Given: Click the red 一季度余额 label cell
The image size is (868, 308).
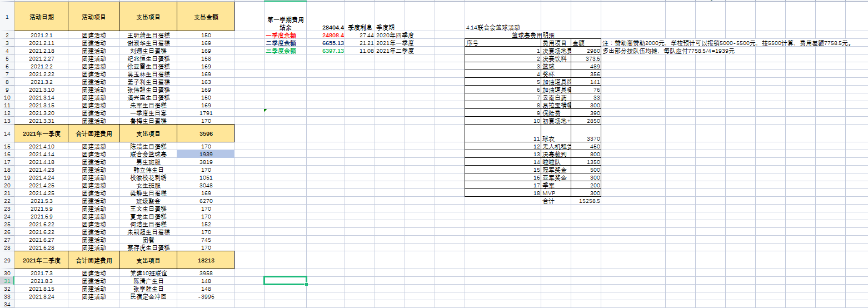Looking at the screenshot, I should (x=281, y=35).
